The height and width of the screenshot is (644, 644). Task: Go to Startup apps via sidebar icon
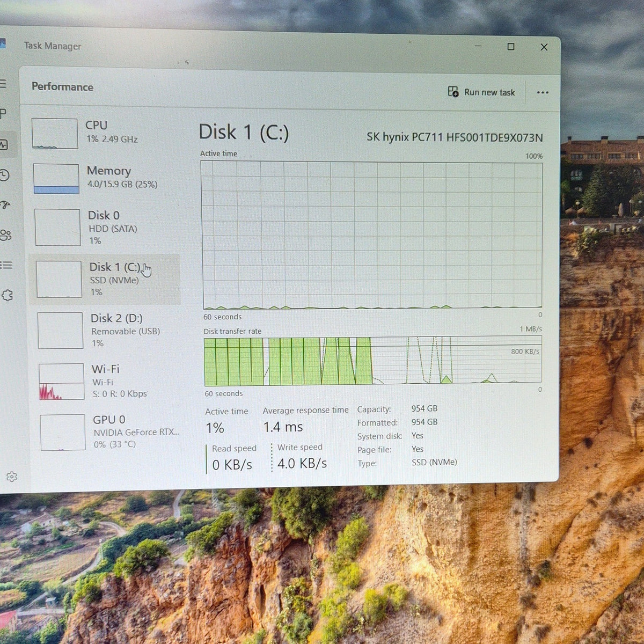tap(5, 205)
